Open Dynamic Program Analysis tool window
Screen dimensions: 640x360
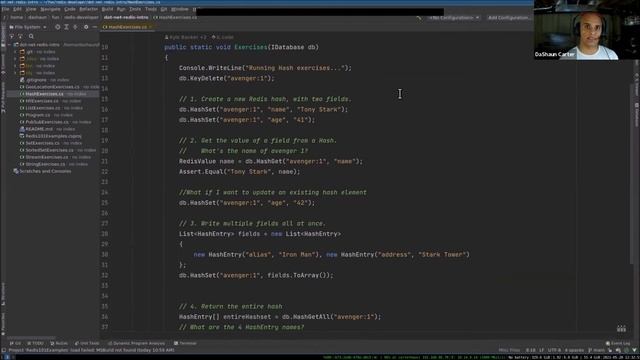click(136, 343)
